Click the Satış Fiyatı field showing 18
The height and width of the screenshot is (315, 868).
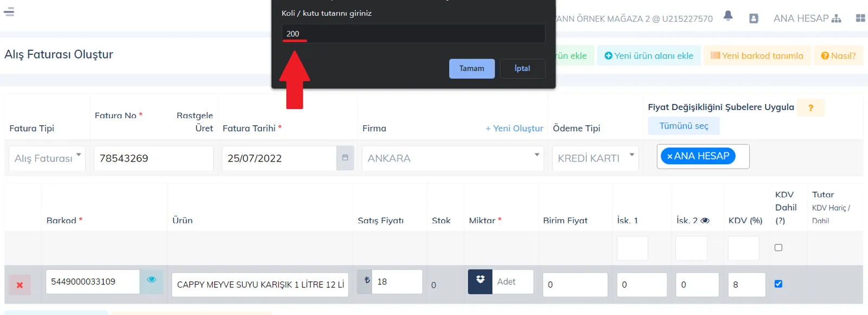397,281
